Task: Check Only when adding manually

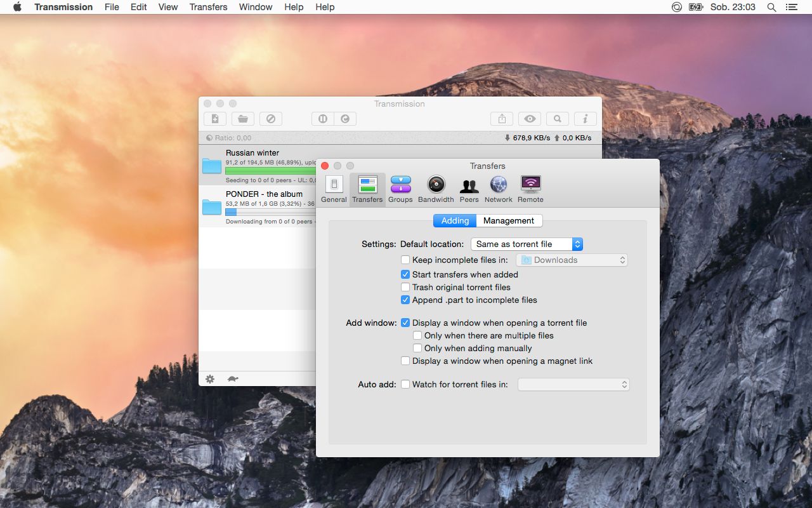Action: (x=417, y=348)
